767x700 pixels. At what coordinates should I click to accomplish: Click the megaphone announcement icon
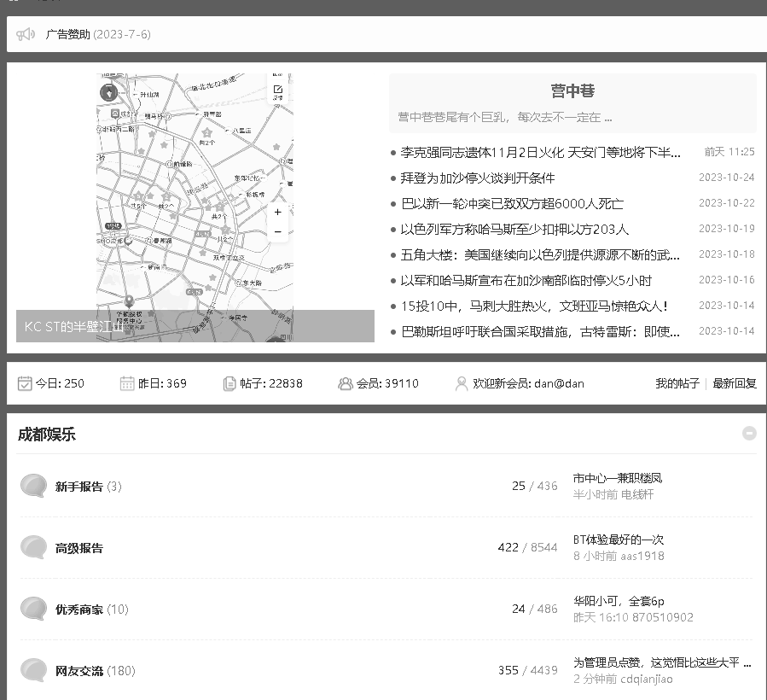coord(26,34)
